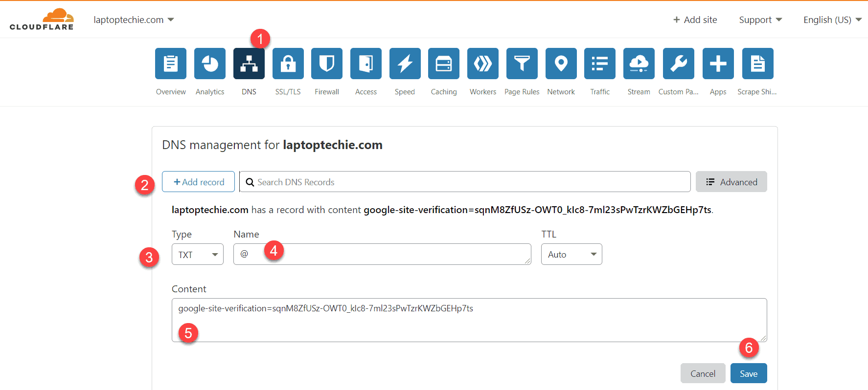Screen dimensions: 868x390
Task: Save the DNS record
Action: 749,373
